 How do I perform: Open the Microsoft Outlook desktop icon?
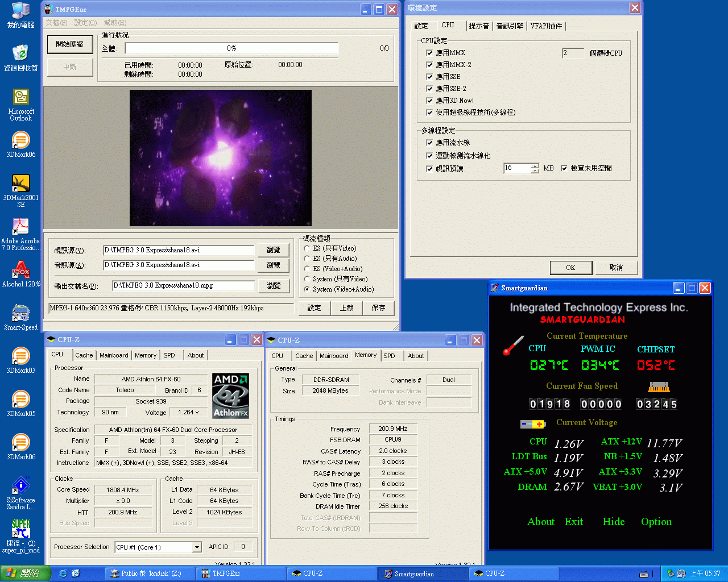(x=21, y=104)
